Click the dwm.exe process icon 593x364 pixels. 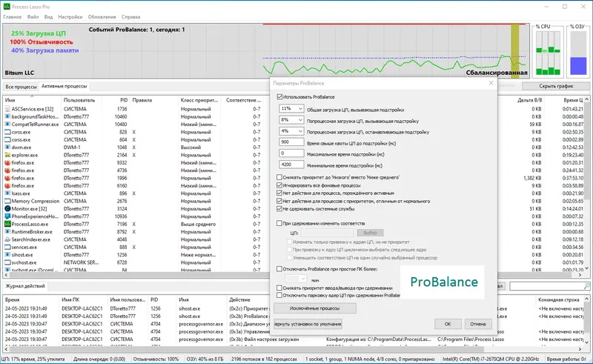(x=7, y=148)
